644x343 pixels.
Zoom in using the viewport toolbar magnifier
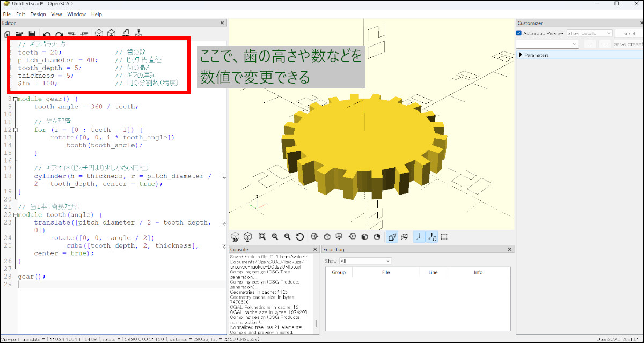pos(275,237)
